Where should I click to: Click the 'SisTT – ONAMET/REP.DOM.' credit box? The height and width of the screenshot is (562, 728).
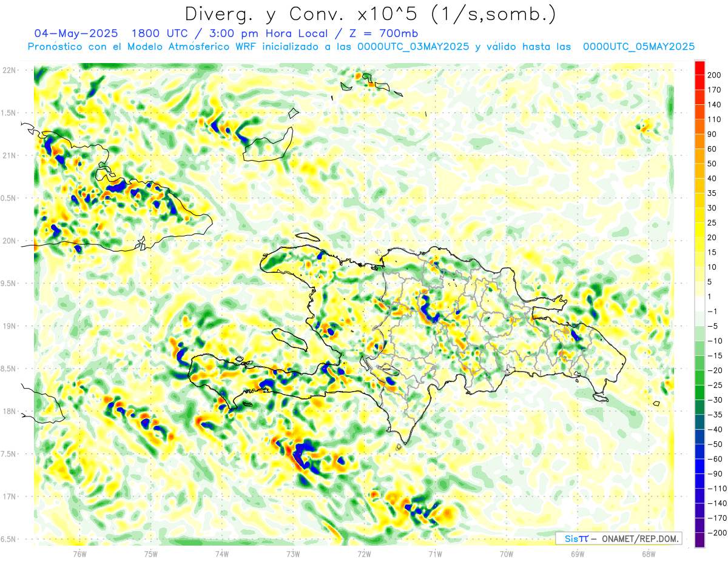(x=618, y=538)
